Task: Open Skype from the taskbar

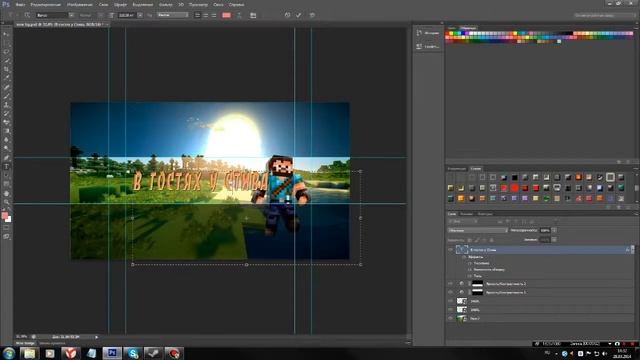Action: (x=133, y=353)
